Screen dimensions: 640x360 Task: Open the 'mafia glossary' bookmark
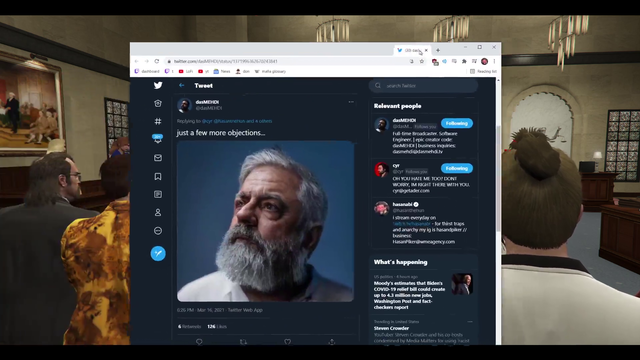[270, 71]
